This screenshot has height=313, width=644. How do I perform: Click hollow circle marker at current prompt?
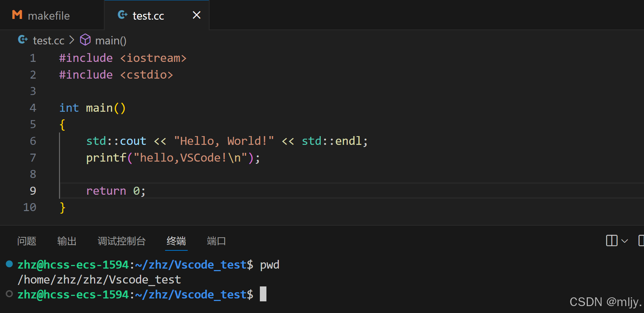pos(9,294)
